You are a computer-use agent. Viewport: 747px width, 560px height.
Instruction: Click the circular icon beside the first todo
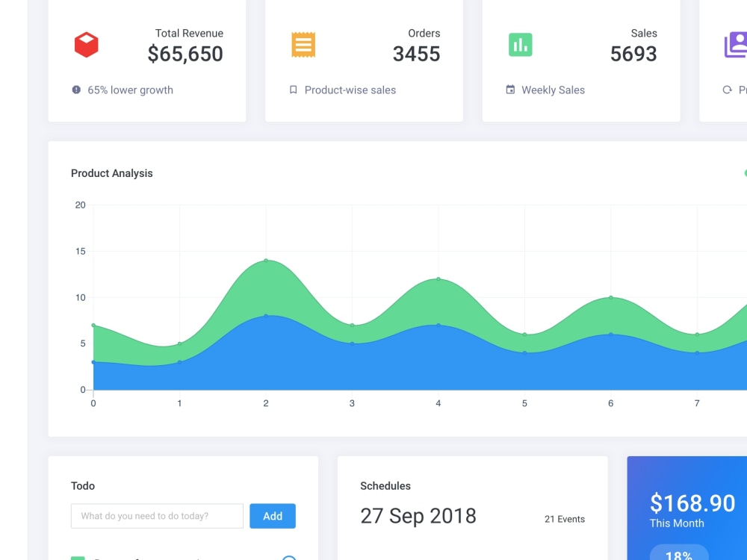tap(290, 559)
